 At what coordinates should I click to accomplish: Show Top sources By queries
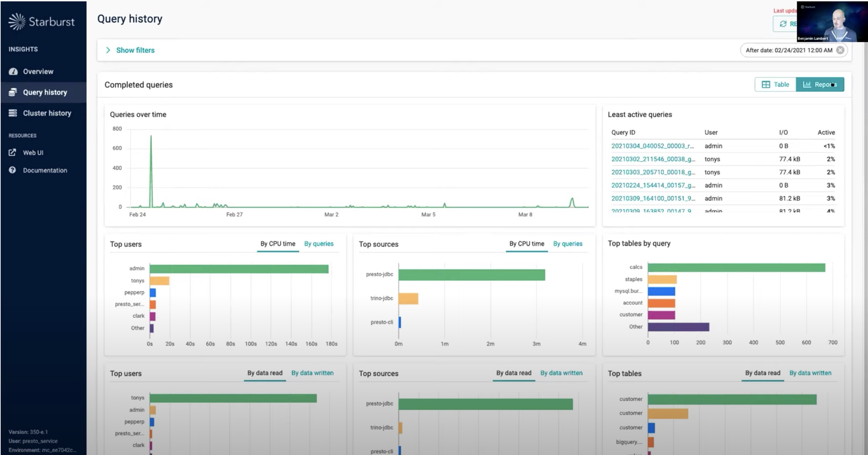568,244
